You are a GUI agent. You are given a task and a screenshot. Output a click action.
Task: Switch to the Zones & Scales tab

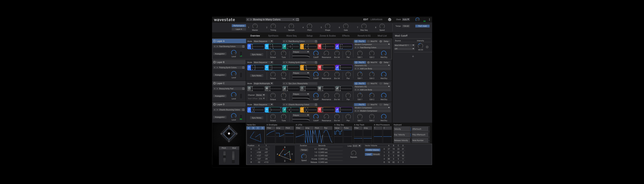click(x=328, y=36)
